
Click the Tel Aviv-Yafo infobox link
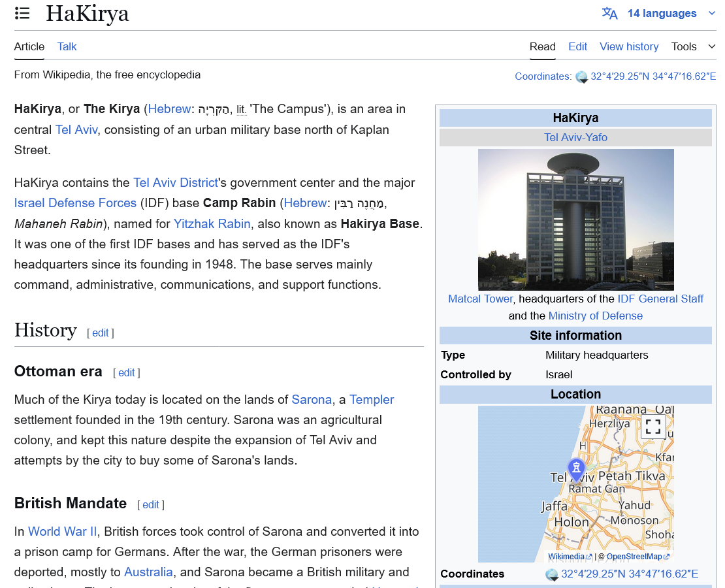575,137
